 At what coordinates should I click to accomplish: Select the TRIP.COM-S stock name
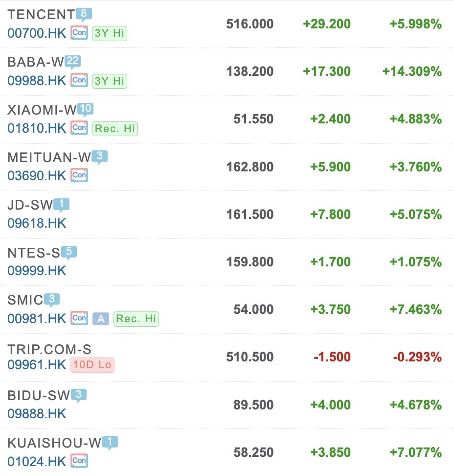click(49, 350)
